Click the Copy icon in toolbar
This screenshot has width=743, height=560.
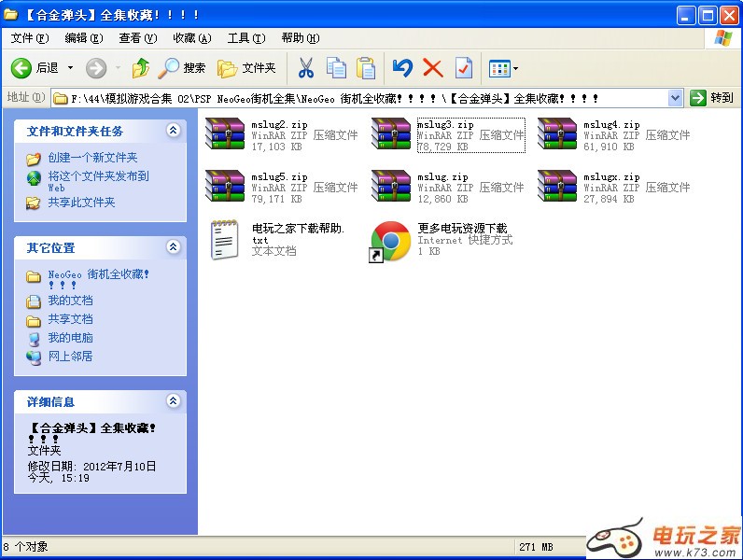(336, 68)
